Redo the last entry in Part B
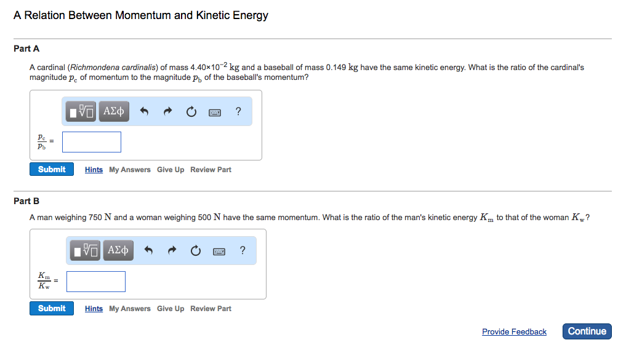Image resolution: width=618 pixels, height=364 pixels. coord(171,250)
